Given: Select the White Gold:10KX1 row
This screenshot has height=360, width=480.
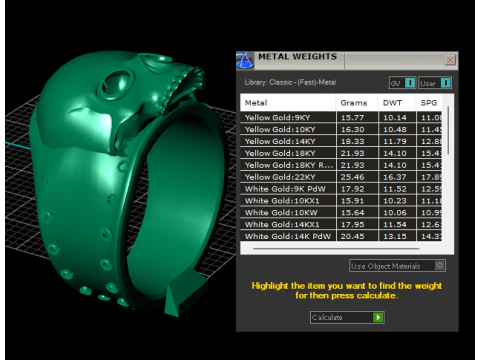Looking at the screenshot, I should [x=341, y=201].
